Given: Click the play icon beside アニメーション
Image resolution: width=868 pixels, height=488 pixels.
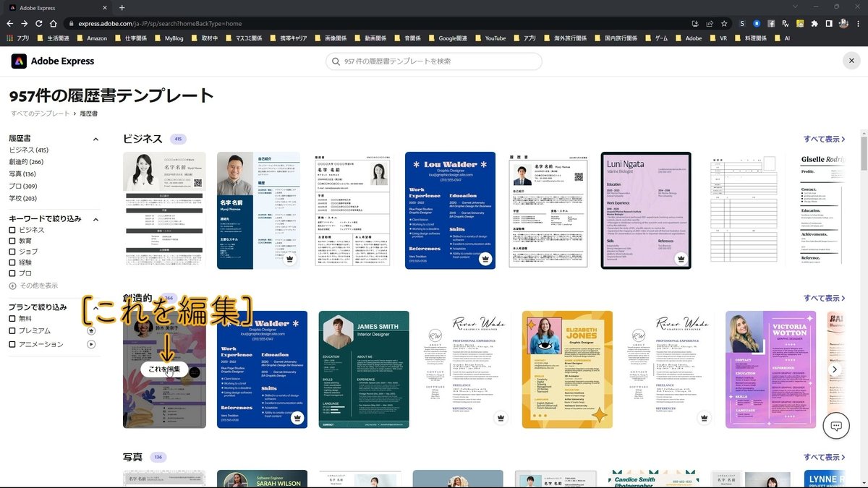Looking at the screenshot, I should [x=91, y=344].
